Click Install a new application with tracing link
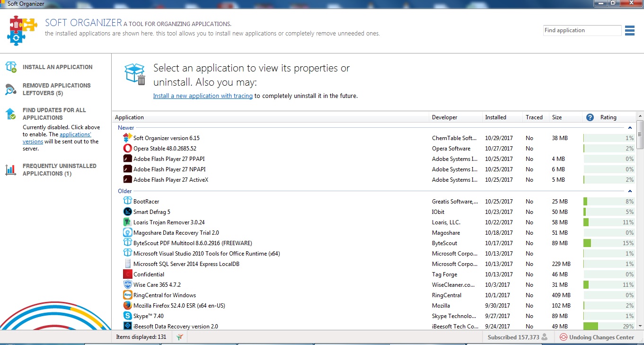Image resolution: width=644 pixels, height=345 pixels. click(203, 96)
